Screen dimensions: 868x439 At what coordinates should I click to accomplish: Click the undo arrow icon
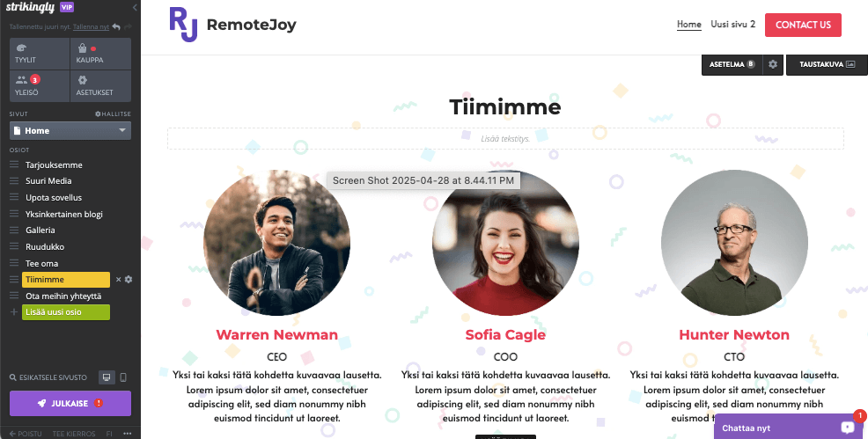pos(116,26)
